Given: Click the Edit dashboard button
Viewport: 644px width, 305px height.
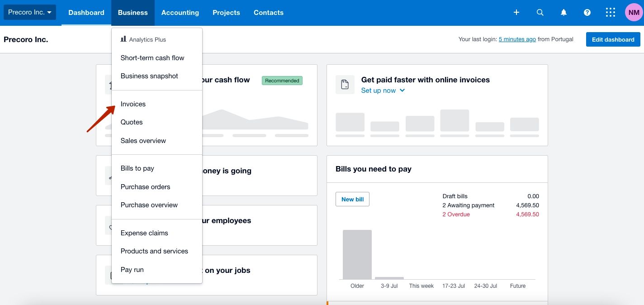Looking at the screenshot, I should pos(613,39).
